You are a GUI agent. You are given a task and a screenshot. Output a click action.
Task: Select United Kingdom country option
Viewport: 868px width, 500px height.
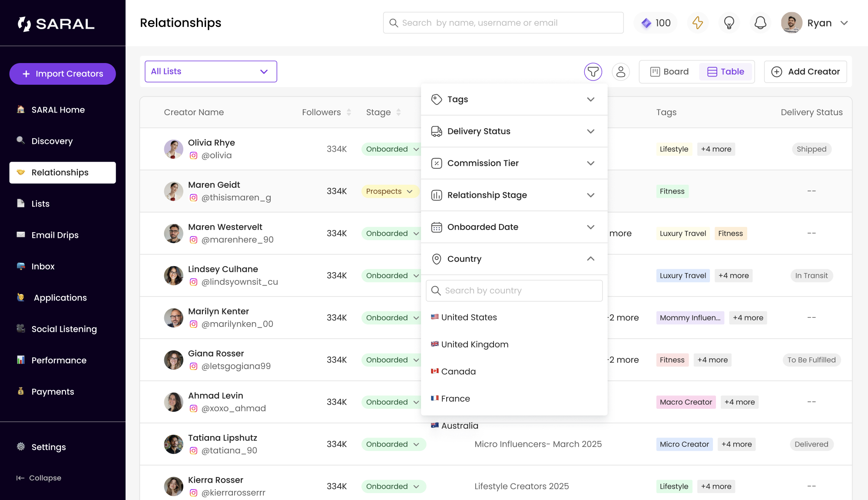click(x=474, y=344)
